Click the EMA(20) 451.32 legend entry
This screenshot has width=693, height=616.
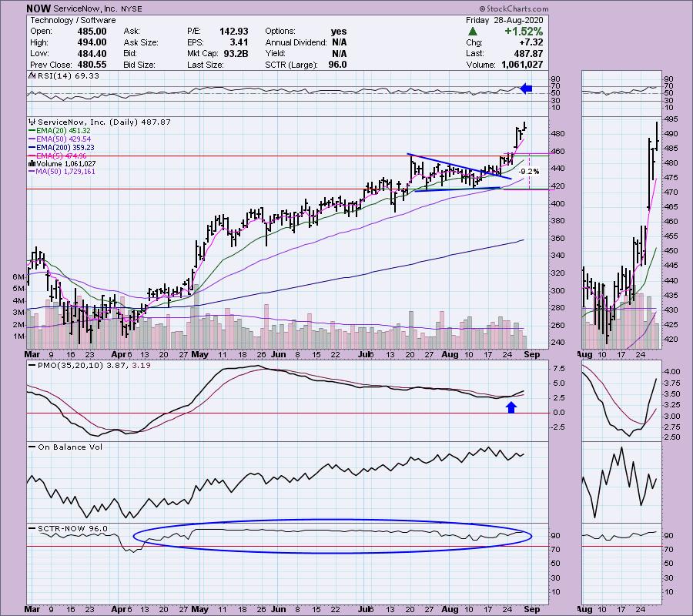click(x=64, y=131)
